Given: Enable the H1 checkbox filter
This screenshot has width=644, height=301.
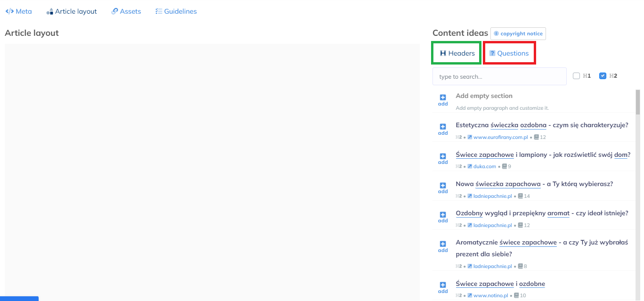Looking at the screenshot, I should (576, 76).
